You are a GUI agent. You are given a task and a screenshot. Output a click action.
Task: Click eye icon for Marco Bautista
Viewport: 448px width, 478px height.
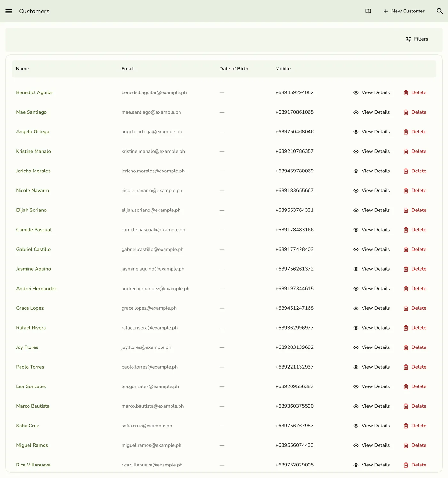pos(356,406)
